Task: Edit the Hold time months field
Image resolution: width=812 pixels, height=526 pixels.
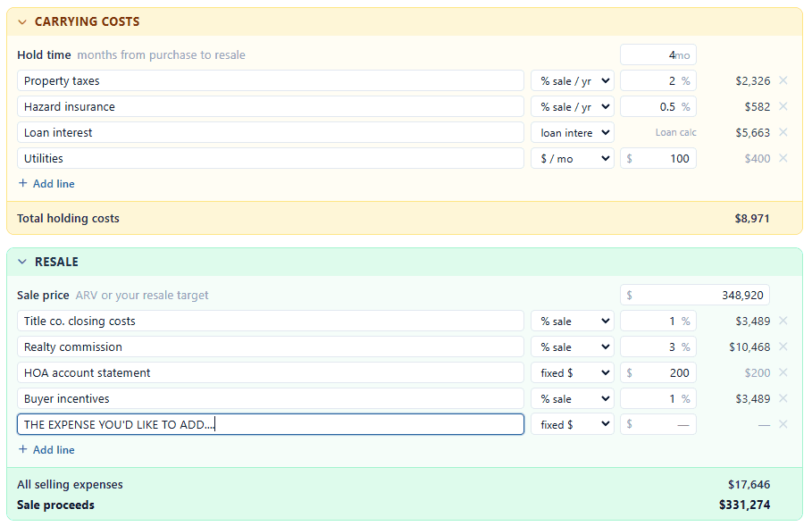Action: click(658, 54)
